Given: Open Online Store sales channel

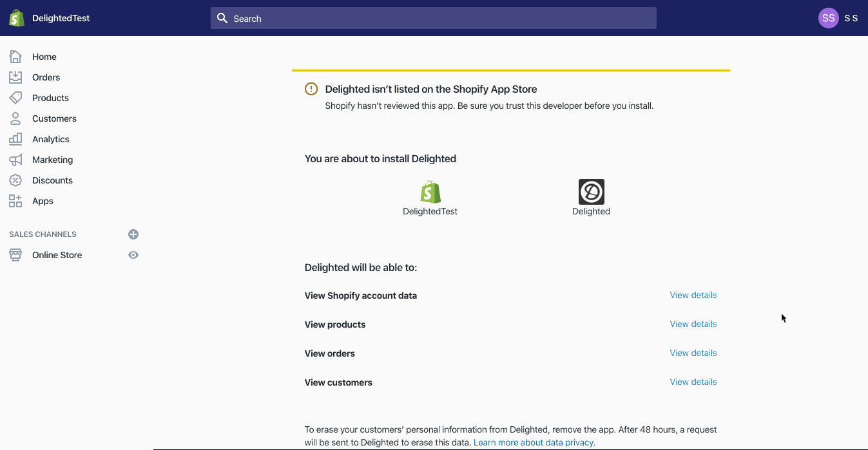Looking at the screenshot, I should [x=57, y=255].
